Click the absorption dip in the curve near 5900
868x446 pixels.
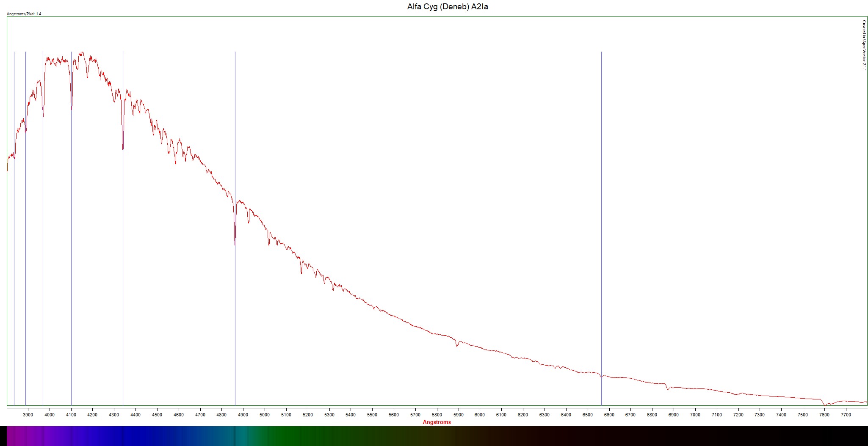tap(457, 345)
